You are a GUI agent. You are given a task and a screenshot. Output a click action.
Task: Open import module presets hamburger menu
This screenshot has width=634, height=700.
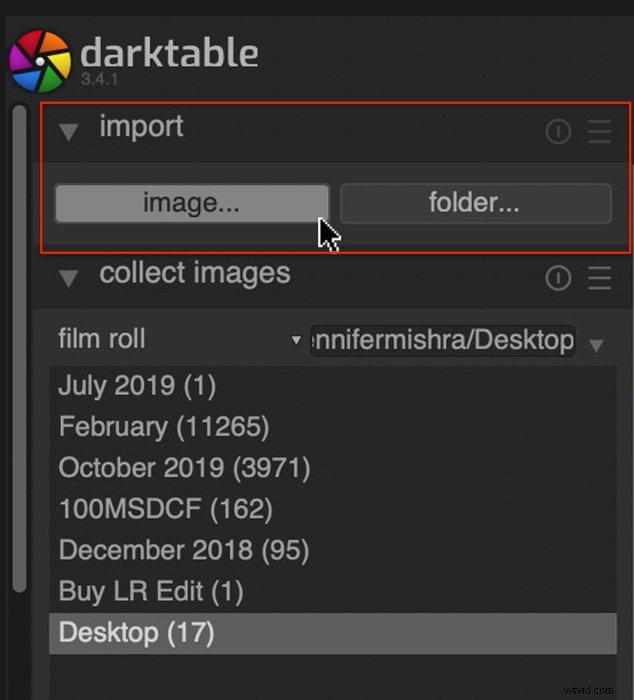click(600, 132)
